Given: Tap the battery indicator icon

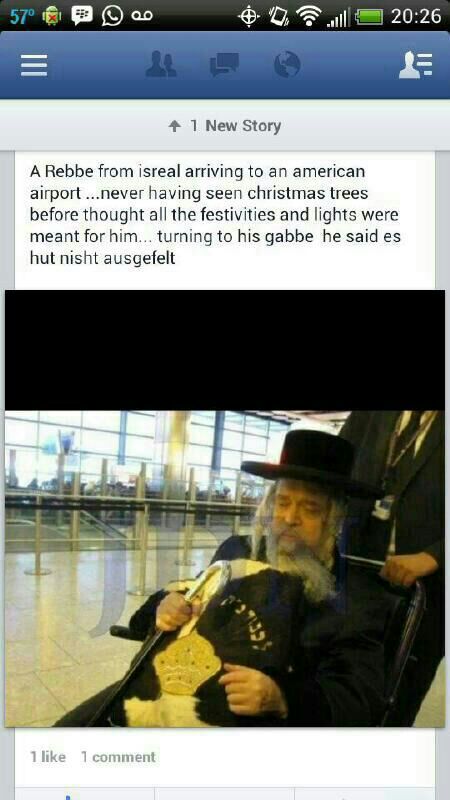Looking at the screenshot, I should (x=368, y=17).
